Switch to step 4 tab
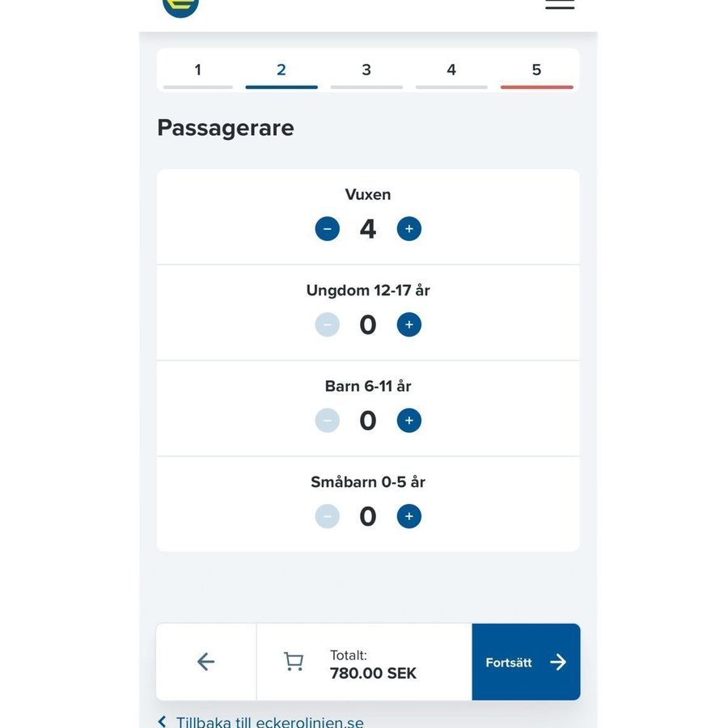 (x=451, y=71)
